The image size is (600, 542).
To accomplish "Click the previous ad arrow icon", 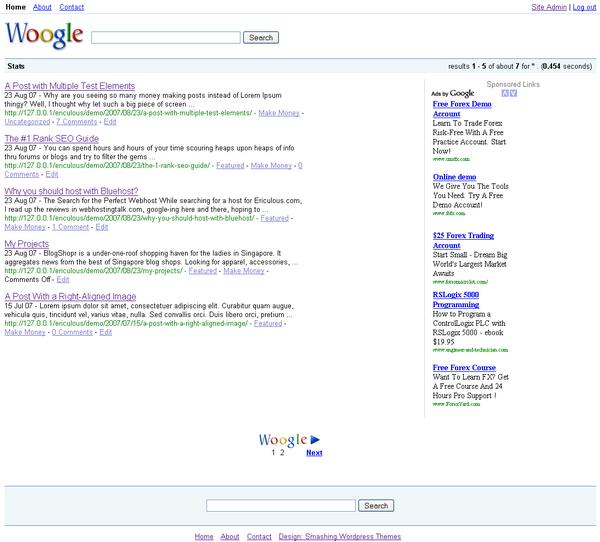I will click(x=505, y=93).
